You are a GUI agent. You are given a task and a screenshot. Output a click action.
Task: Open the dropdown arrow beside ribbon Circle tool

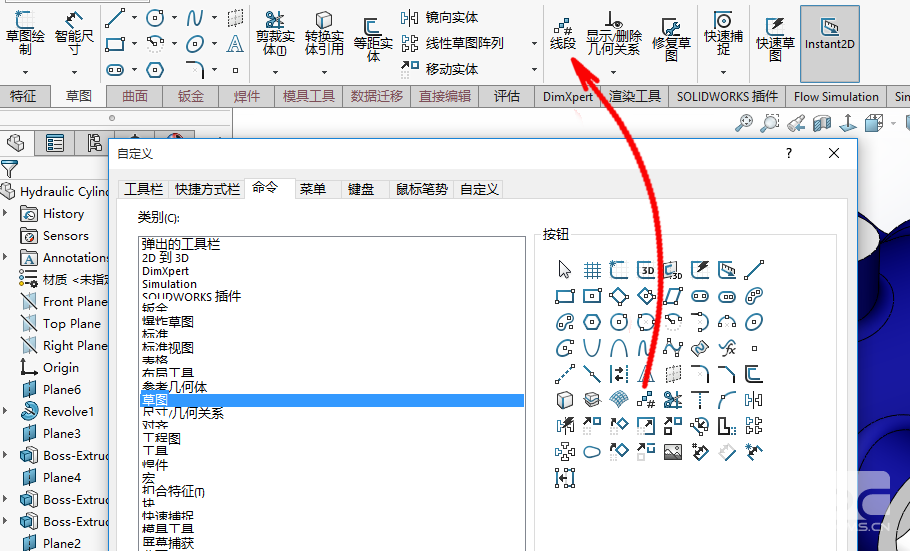174,18
